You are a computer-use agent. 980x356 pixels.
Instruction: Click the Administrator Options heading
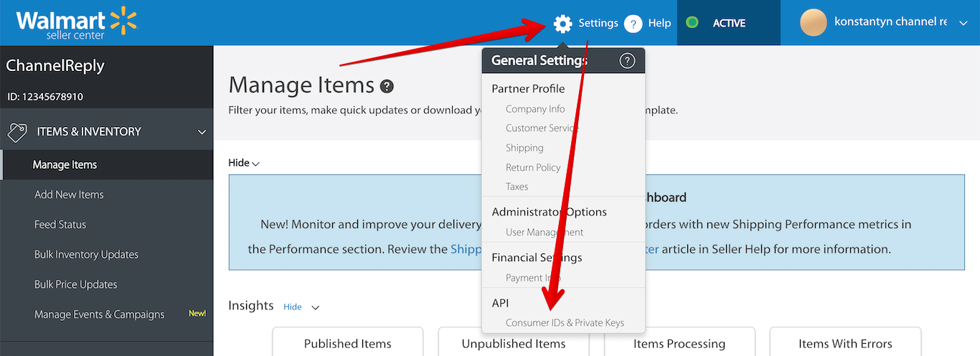coord(549,212)
